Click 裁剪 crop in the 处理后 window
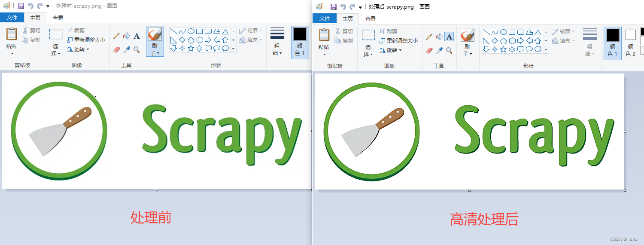 point(388,31)
